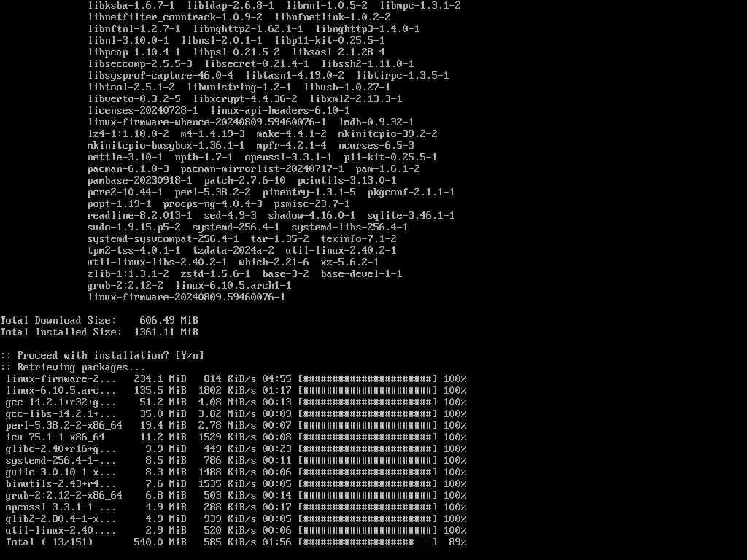Viewport: 747px width, 560px height.
Task: Click linux-firmware-20240809 last package list entry
Action: pyautogui.click(x=186, y=297)
